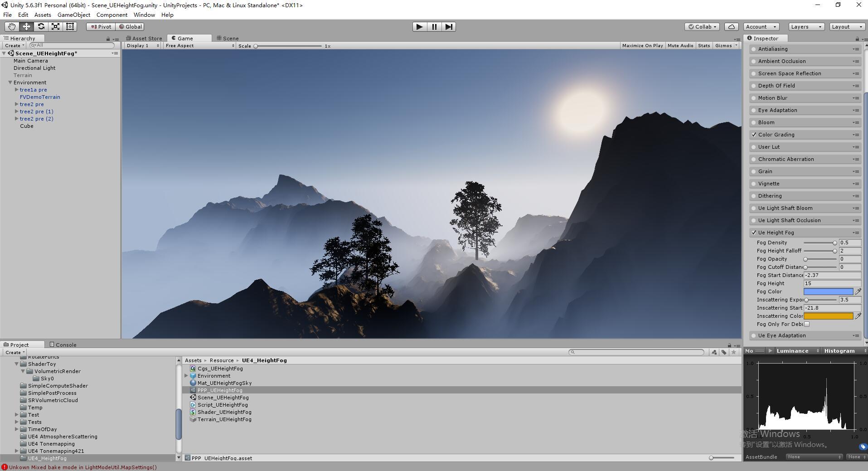Open Unity Cloud services via the cloud icon
The image size is (868, 471).
click(731, 27)
